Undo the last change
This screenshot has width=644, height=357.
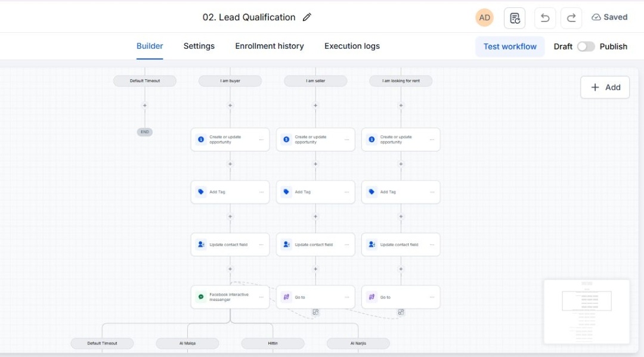(545, 18)
